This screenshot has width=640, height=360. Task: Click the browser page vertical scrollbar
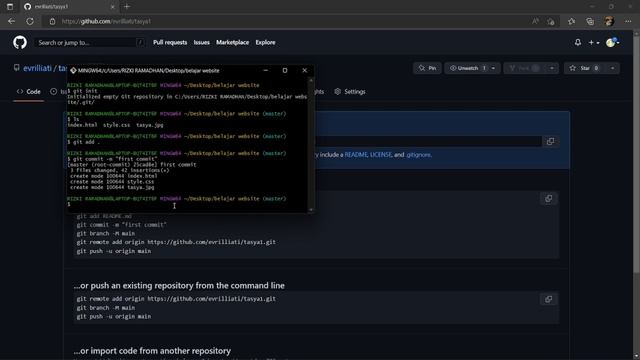636,153
